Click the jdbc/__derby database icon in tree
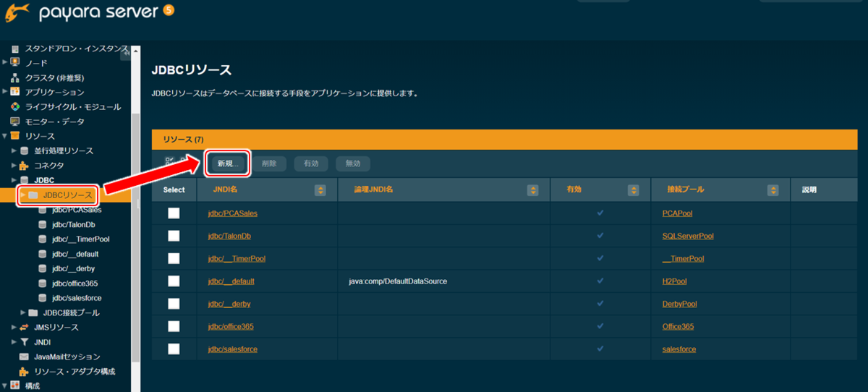 (42, 268)
